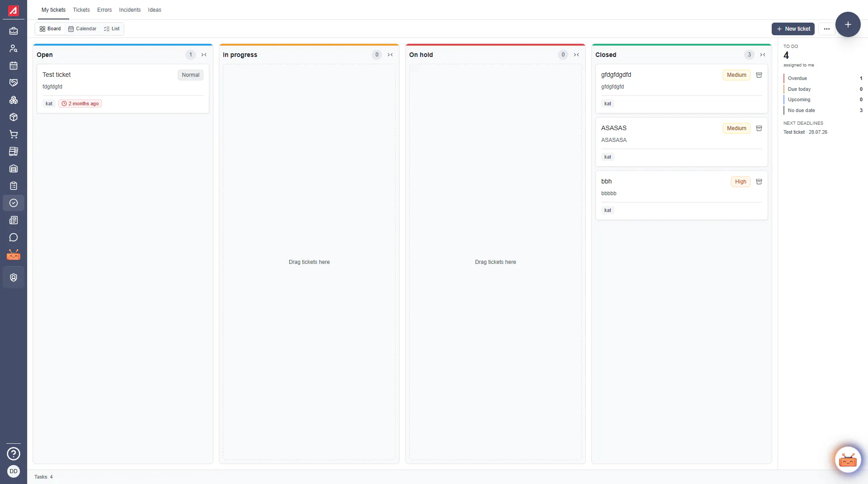Create a New ticket
The image size is (868, 484).
click(x=793, y=29)
